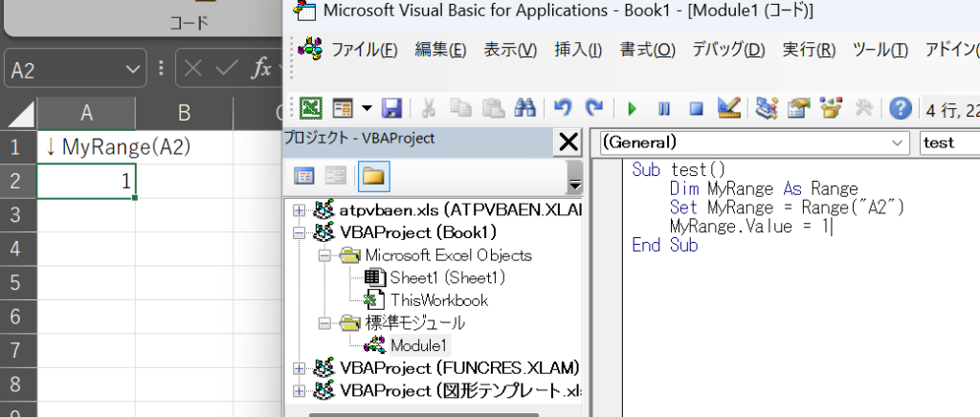This screenshot has height=417, width=980.
Task: Select column A header in Excel
Action: point(86,114)
